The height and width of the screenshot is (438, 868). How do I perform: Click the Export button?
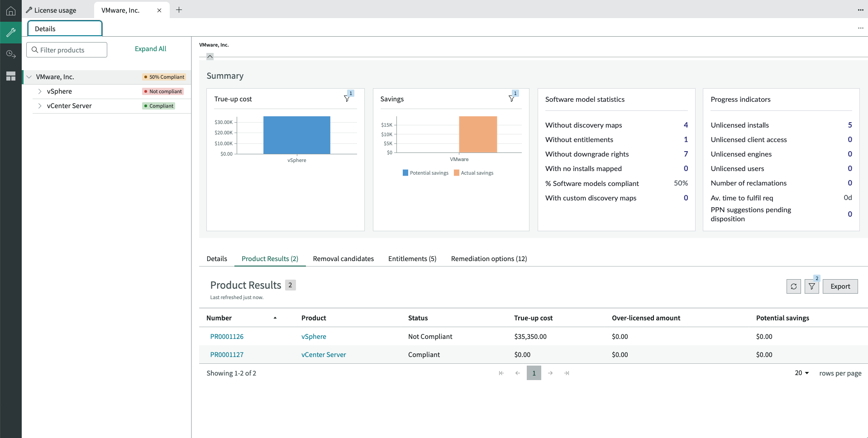pos(840,286)
